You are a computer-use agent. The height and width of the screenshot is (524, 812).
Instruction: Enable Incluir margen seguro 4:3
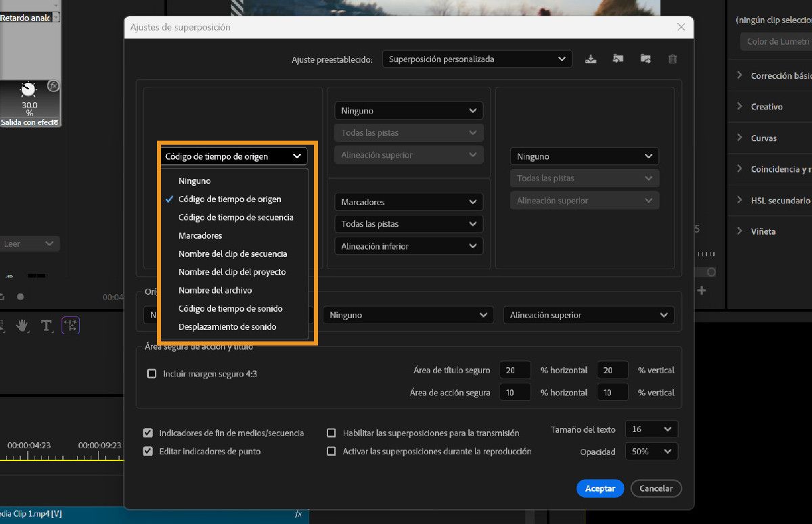pyautogui.click(x=152, y=373)
